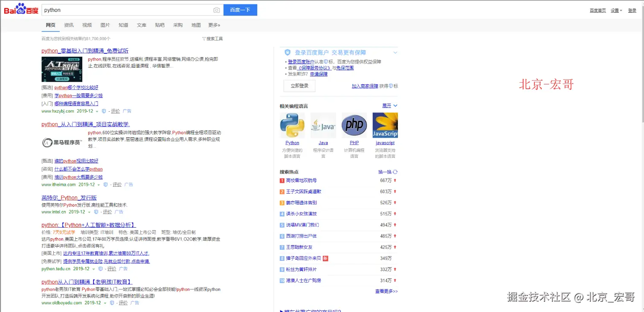The height and width of the screenshot is (312, 644).
Task: Click hot search 王子文因踩桌道歉
Action: pos(304,192)
